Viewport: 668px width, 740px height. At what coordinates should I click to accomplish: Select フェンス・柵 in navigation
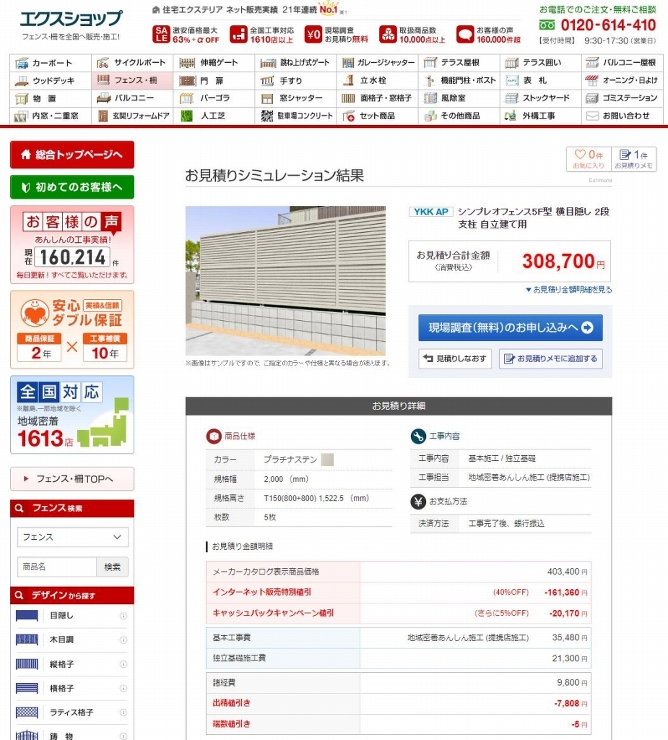click(x=132, y=80)
